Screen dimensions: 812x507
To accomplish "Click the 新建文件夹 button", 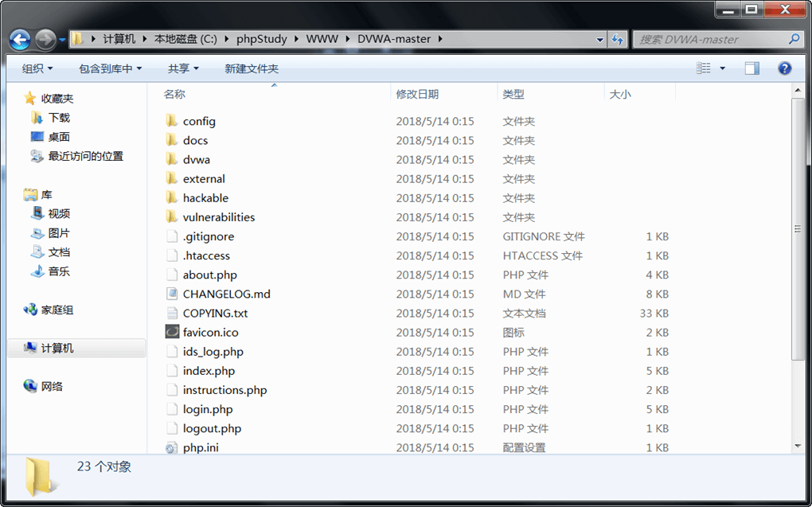I will pyautogui.click(x=252, y=68).
